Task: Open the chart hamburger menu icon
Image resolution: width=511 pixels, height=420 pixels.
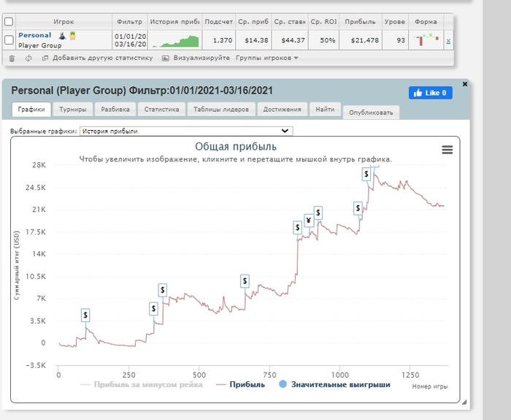Action: pos(447,150)
